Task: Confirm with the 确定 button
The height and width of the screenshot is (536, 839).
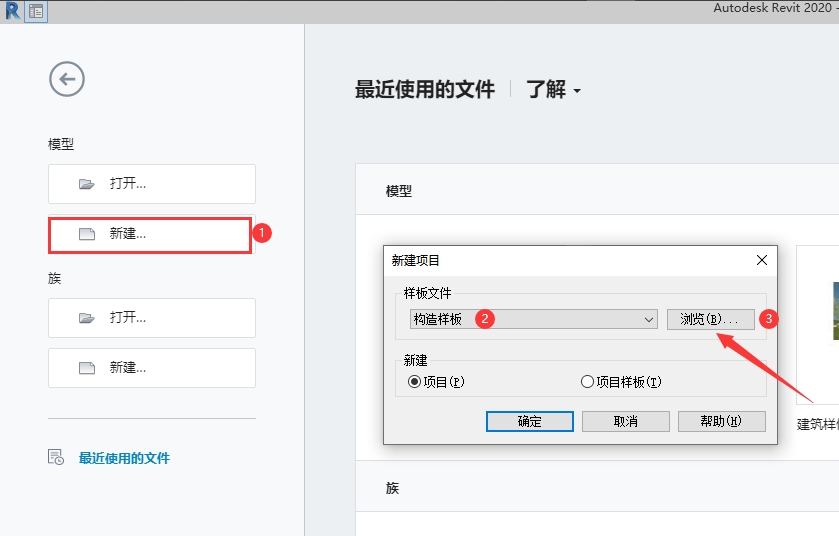Action: (530, 422)
